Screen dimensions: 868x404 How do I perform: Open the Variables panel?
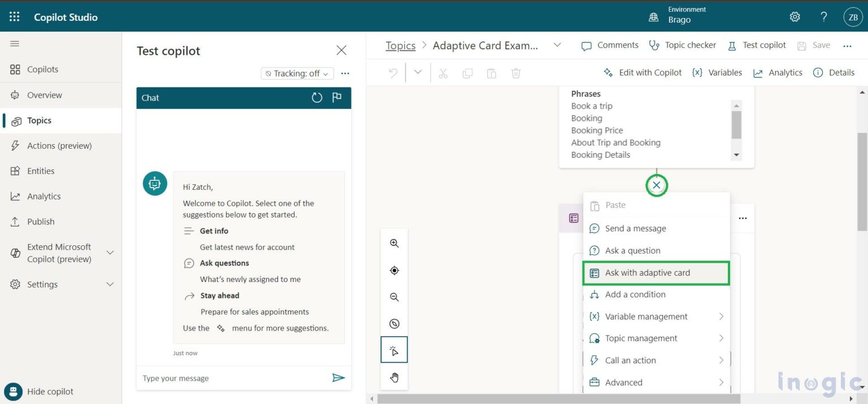pyautogui.click(x=717, y=72)
